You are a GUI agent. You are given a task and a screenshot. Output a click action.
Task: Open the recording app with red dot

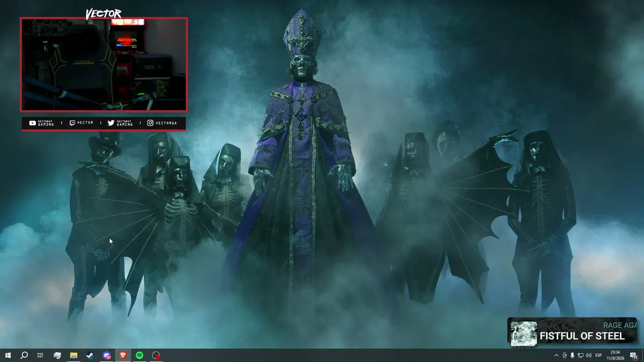click(156, 355)
